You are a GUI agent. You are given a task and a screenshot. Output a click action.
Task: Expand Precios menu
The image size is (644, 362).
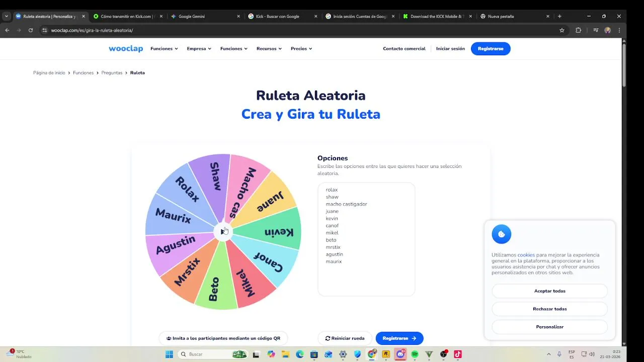(301, 49)
